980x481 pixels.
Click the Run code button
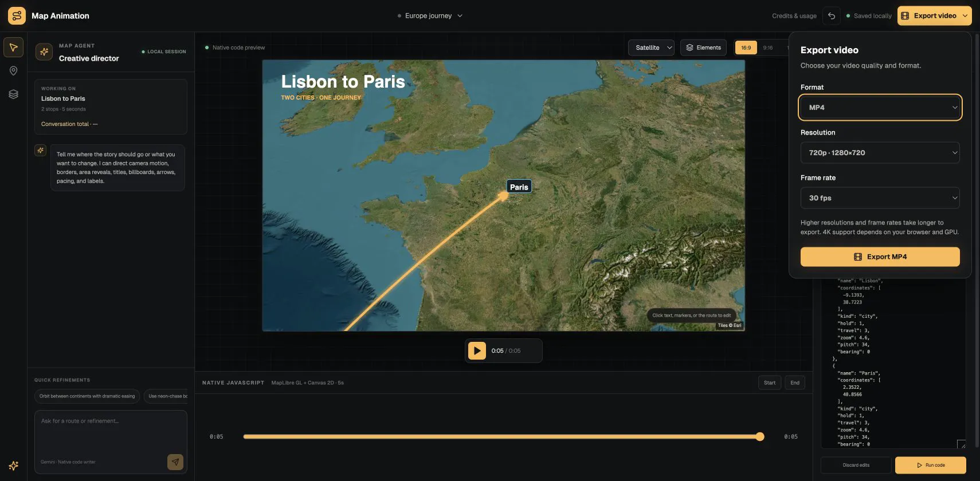click(930, 465)
